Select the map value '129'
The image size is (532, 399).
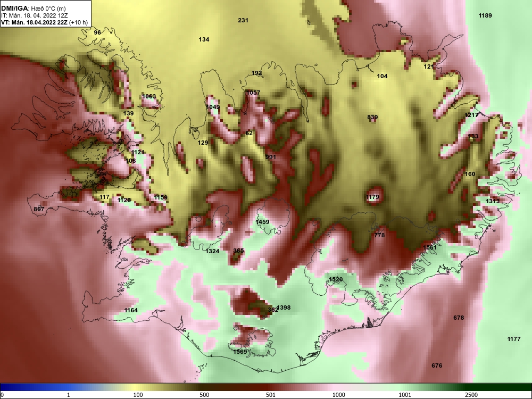click(203, 143)
